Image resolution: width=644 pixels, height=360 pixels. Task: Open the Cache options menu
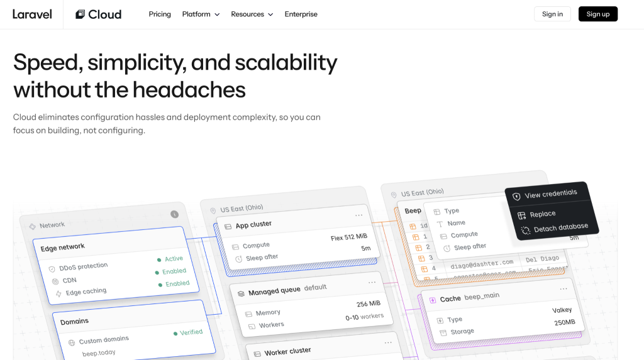(x=563, y=289)
